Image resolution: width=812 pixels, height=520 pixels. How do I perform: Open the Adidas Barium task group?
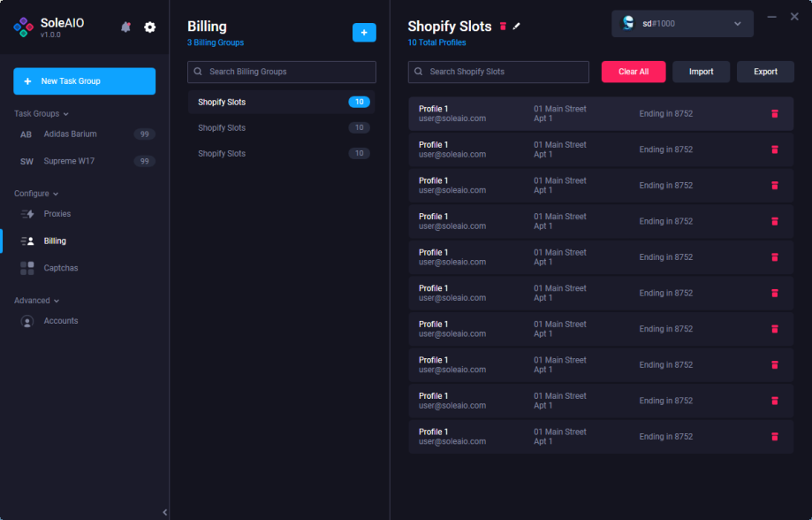[85, 134]
